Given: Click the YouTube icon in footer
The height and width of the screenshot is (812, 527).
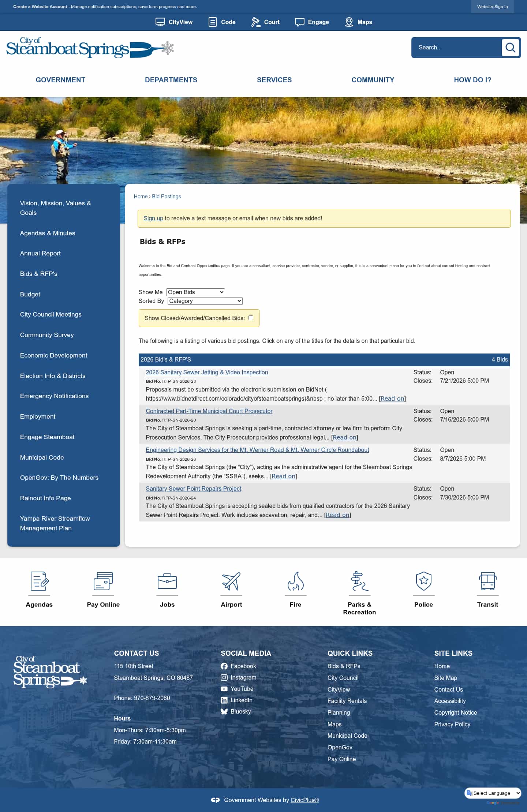Looking at the screenshot, I should coord(224,689).
